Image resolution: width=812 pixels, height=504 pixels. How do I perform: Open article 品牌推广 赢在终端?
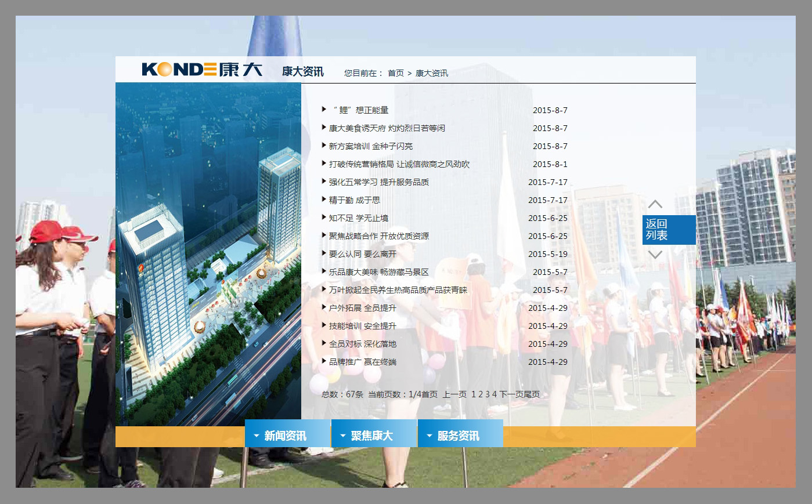363,362
